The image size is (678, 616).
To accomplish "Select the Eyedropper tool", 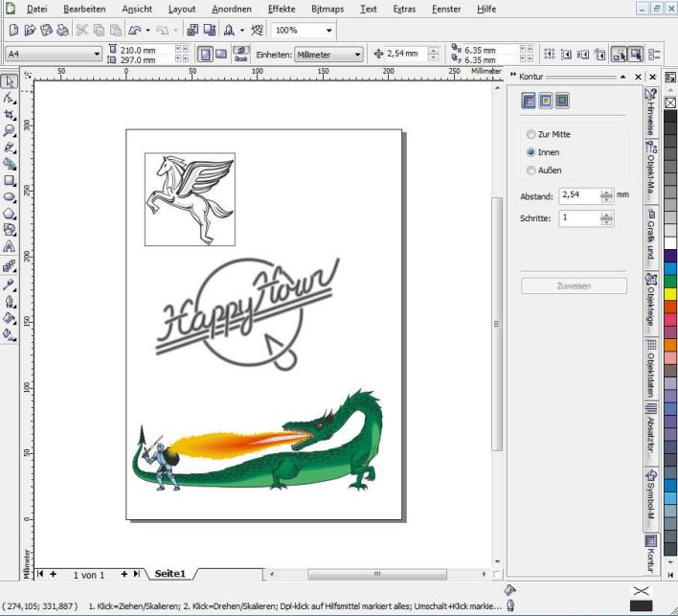I will click(10, 285).
